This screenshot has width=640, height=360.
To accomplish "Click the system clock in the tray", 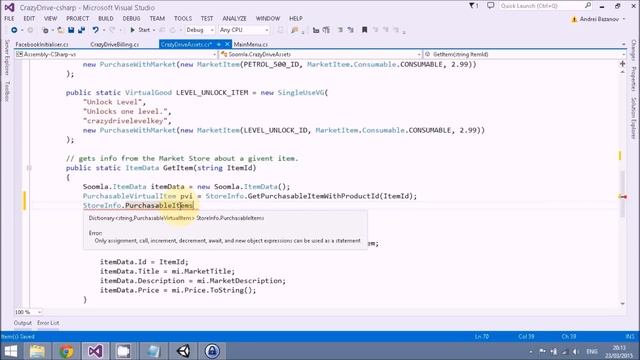I will click(x=619, y=351).
